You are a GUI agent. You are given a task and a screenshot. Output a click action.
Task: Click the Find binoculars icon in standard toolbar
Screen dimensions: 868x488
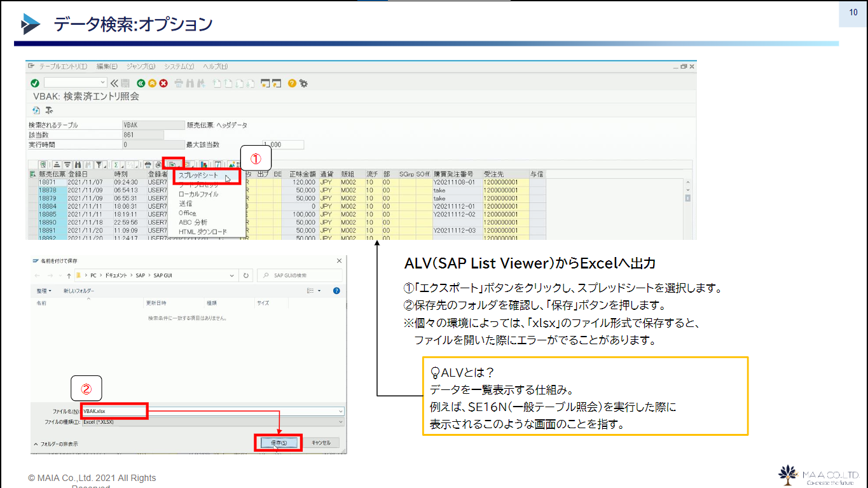(x=190, y=83)
